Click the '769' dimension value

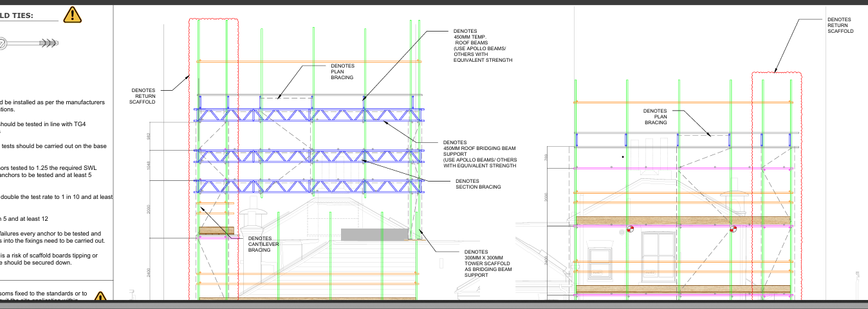click(545, 157)
